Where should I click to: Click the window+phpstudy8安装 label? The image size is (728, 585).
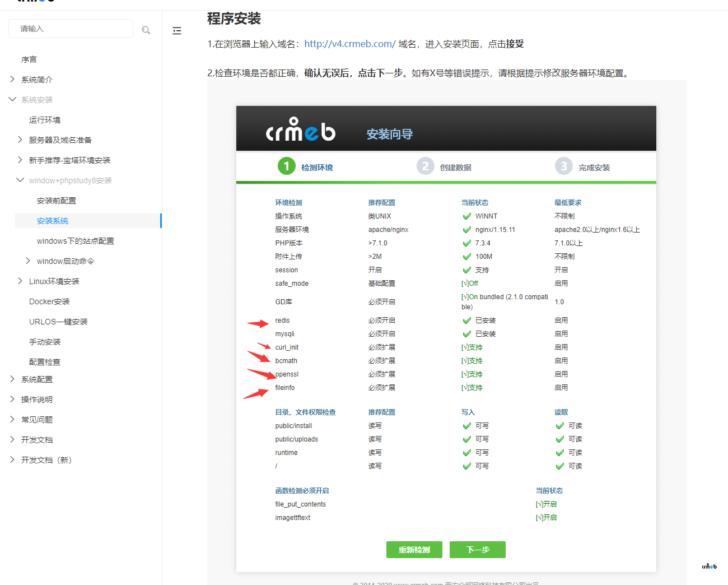click(71, 180)
